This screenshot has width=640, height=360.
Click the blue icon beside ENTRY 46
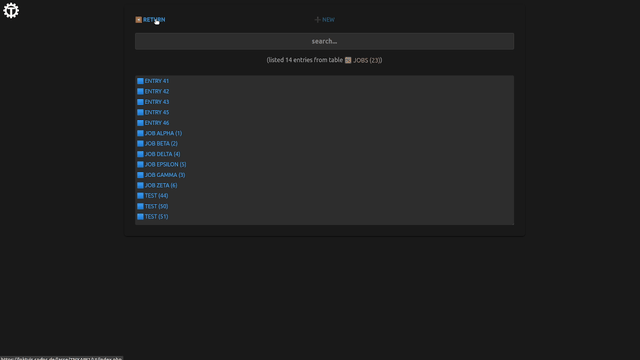[140, 123]
